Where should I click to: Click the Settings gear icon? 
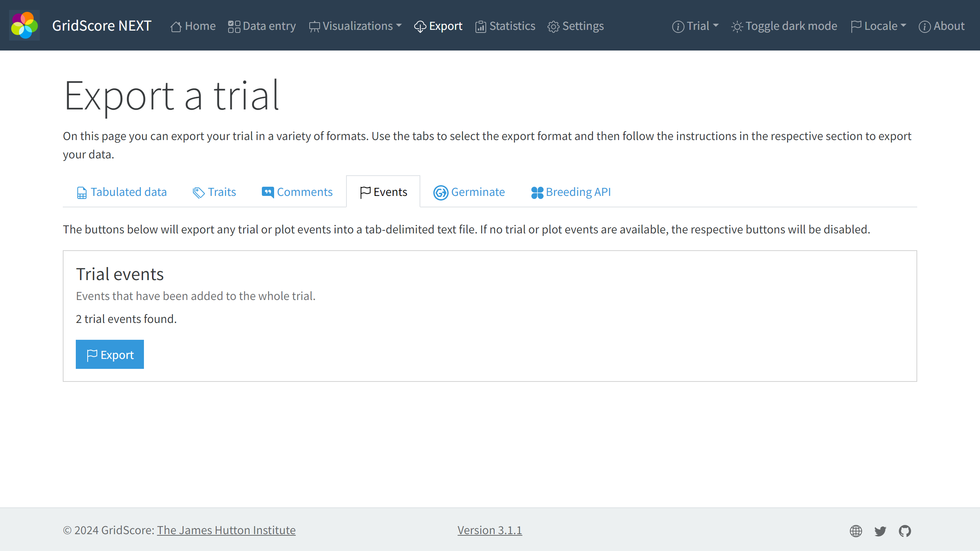[553, 26]
